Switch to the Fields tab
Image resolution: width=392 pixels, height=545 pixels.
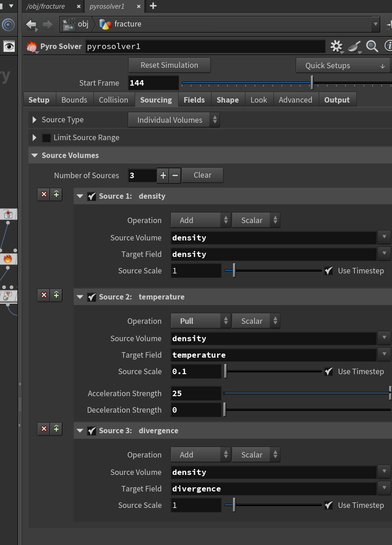tap(194, 100)
